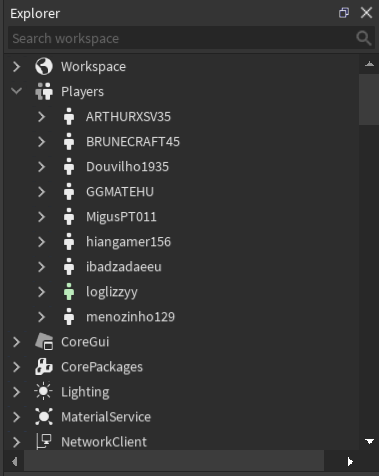379x476 pixels.
Task: Click the CoreGui service icon
Action: (x=44, y=342)
